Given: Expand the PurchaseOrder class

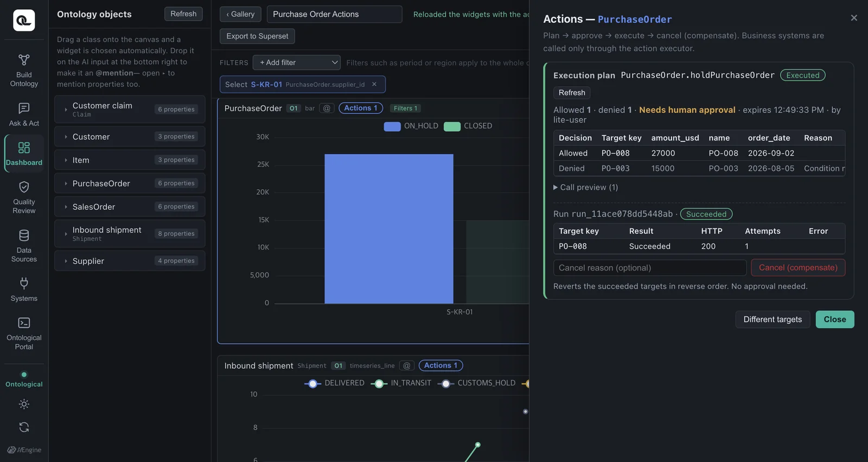Looking at the screenshot, I should pos(66,183).
